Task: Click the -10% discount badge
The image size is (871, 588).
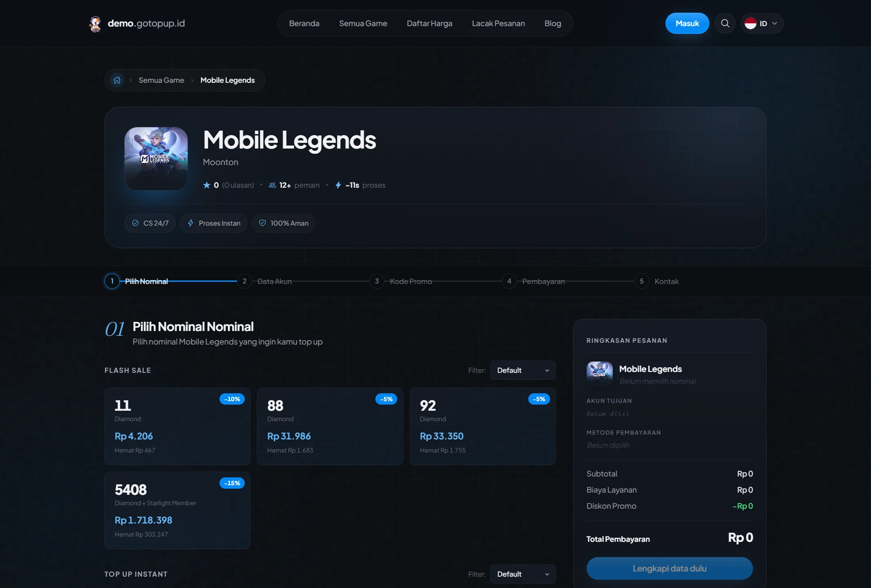Action: (232, 399)
